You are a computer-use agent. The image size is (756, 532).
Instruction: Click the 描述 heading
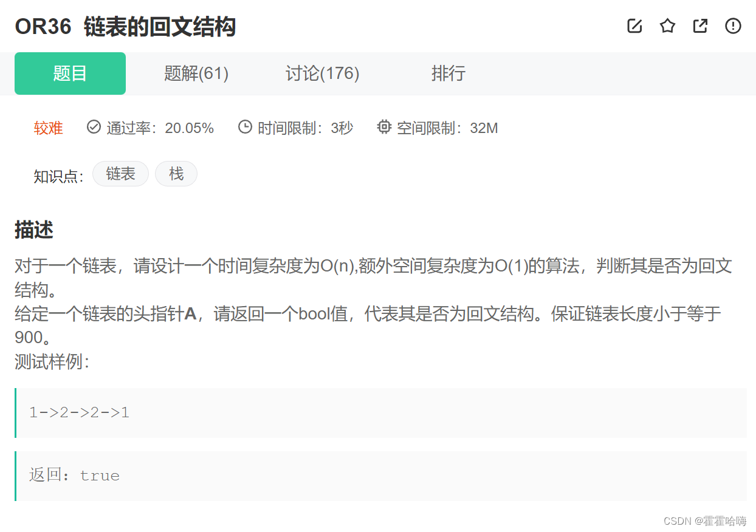point(34,230)
